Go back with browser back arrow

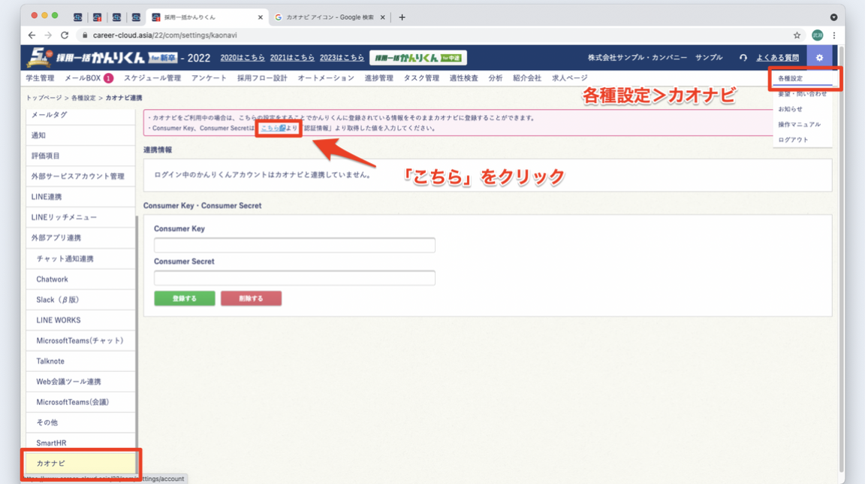pyautogui.click(x=32, y=35)
